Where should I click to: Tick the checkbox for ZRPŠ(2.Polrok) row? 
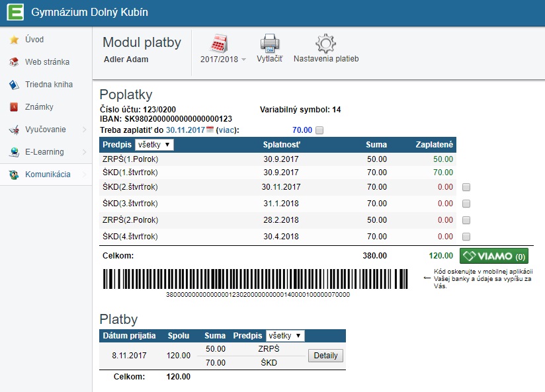(466, 220)
